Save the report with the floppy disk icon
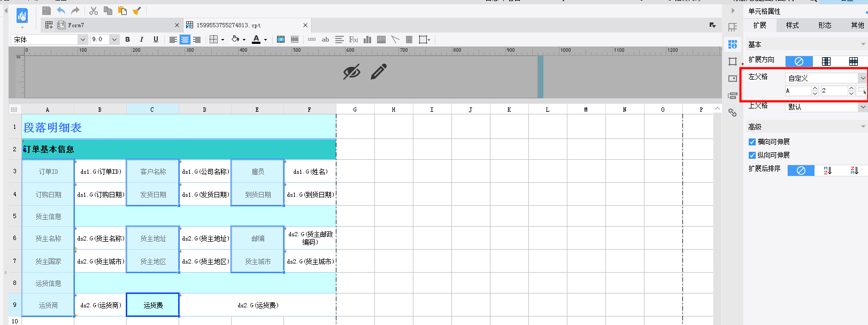 (x=47, y=11)
